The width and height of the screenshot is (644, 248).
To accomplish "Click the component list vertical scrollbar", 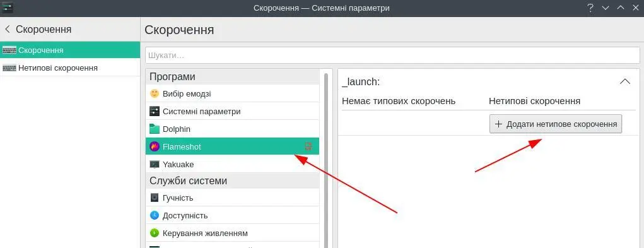I will [326, 160].
